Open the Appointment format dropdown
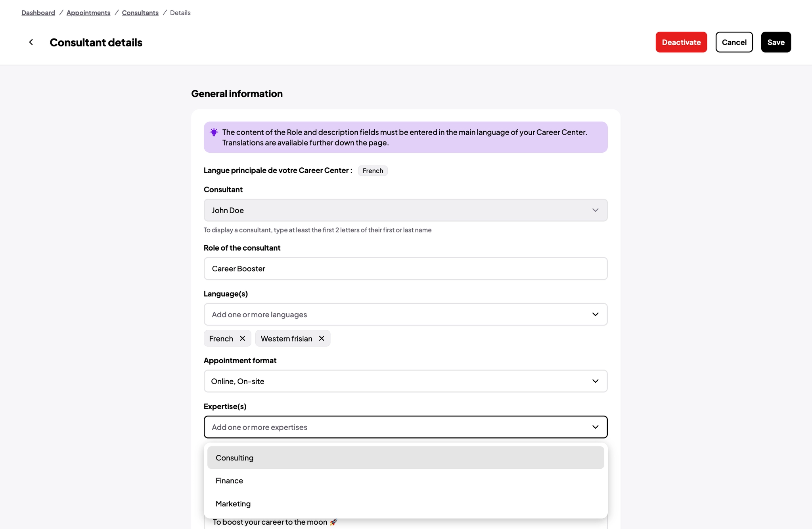812x529 pixels. pyautogui.click(x=406, y=381)
